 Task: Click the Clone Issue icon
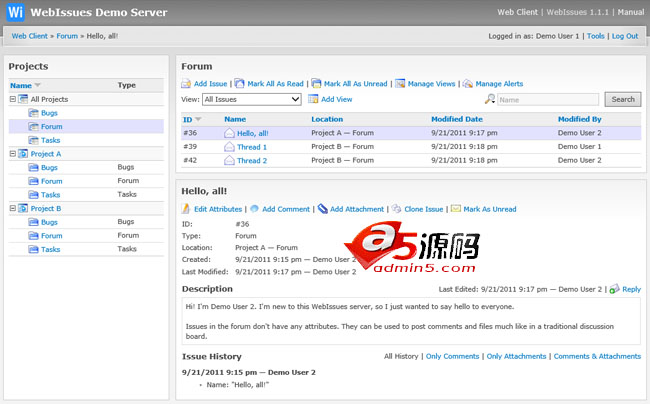(397, 209)
